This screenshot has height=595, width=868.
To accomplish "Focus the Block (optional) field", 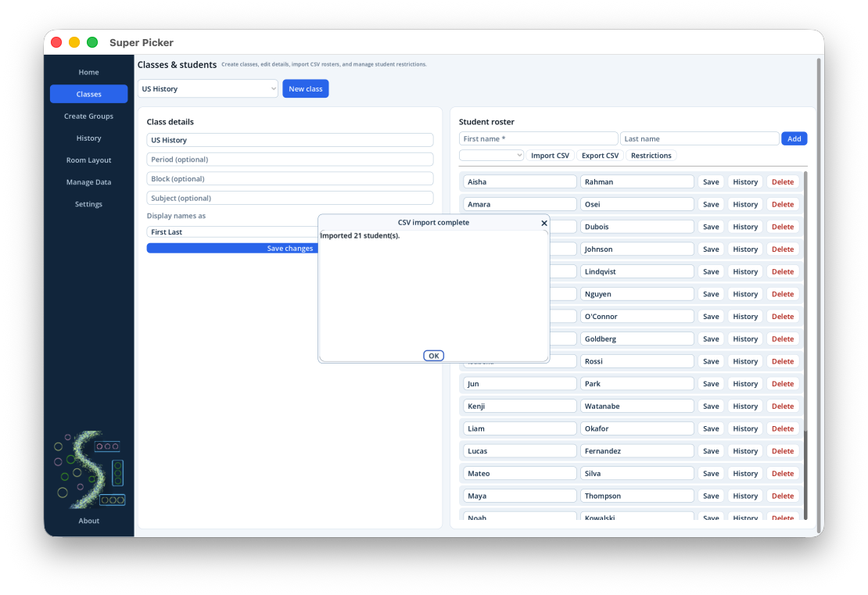I will (x=290, y=179).
